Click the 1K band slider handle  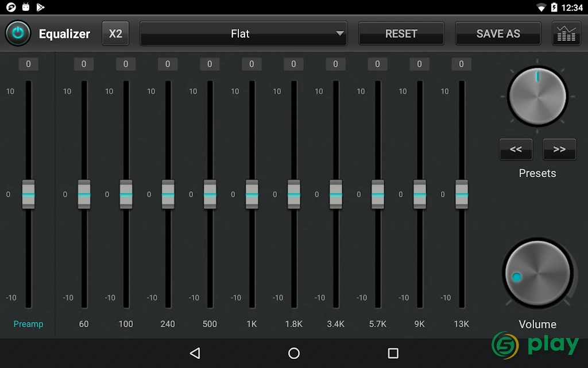click(x=252, y=194)
